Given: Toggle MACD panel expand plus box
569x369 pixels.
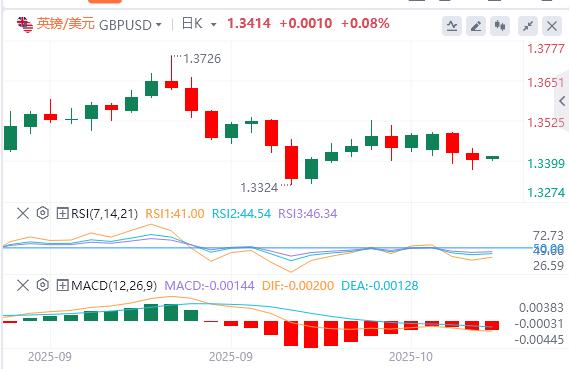Looking at the screenshot, I should pos(62,286).
